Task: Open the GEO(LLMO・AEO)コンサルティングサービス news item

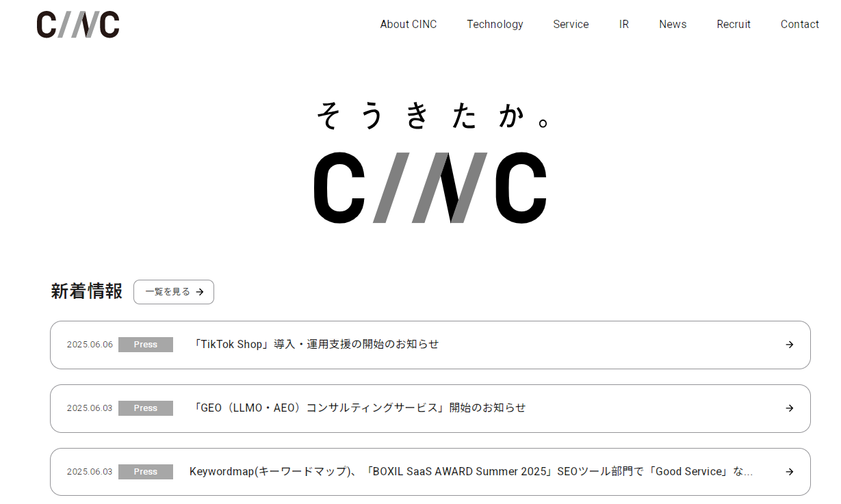Action: point(430,408)
